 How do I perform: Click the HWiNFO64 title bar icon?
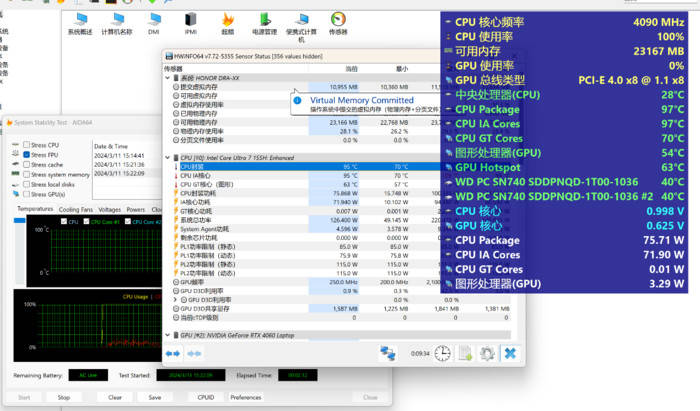click(x=169, y=56)
